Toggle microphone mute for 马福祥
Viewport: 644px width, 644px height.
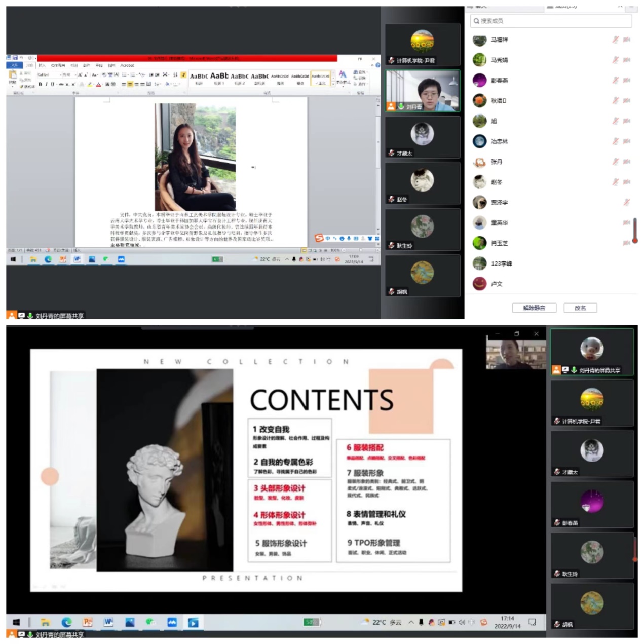[x=615, y=40]
